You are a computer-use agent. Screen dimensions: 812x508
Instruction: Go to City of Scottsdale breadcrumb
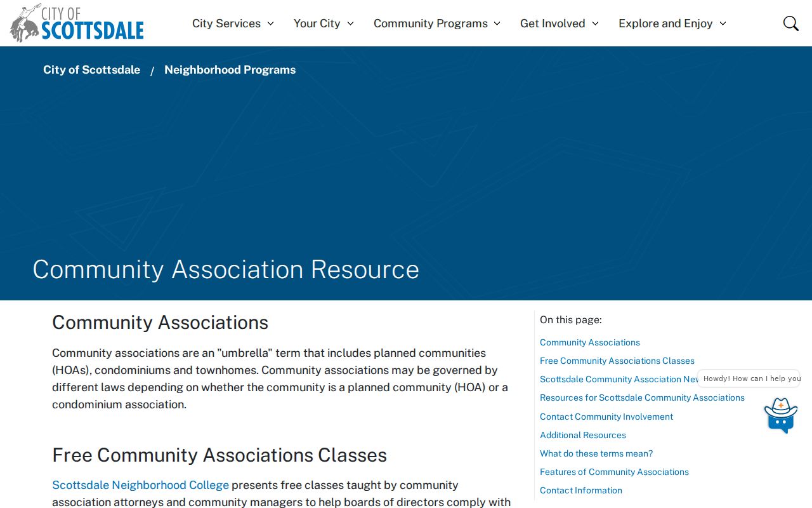point(91,70)
